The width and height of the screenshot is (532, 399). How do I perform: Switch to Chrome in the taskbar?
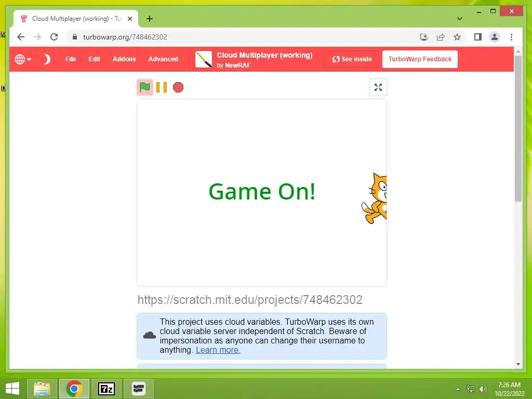74,389
